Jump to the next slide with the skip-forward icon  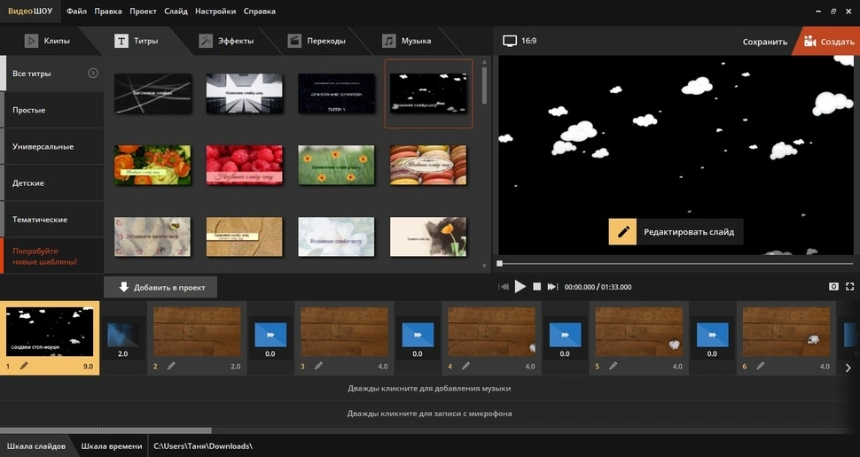click(552, 286)
